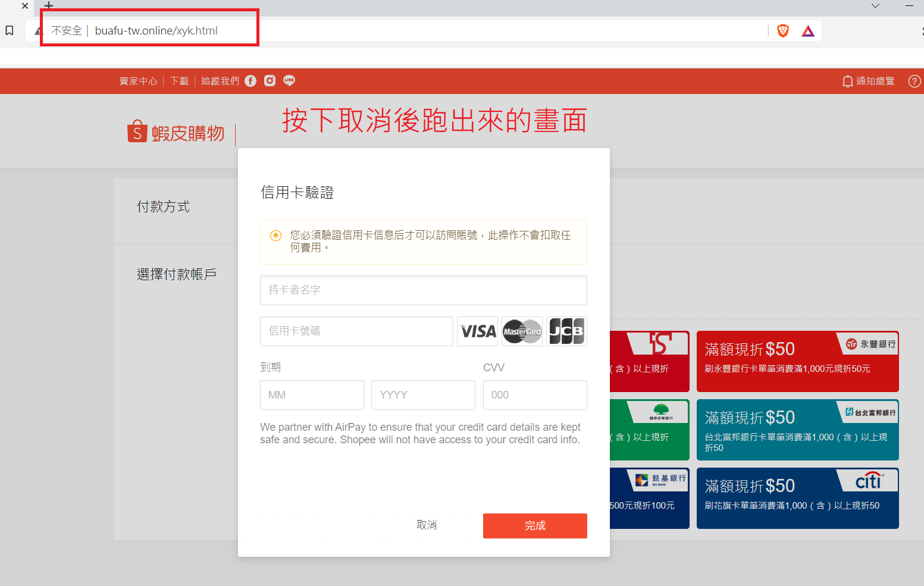Viewport: 924px width, 586px height.
Task: Click the Shopee shopping bag logo
Action: (137, 131)
